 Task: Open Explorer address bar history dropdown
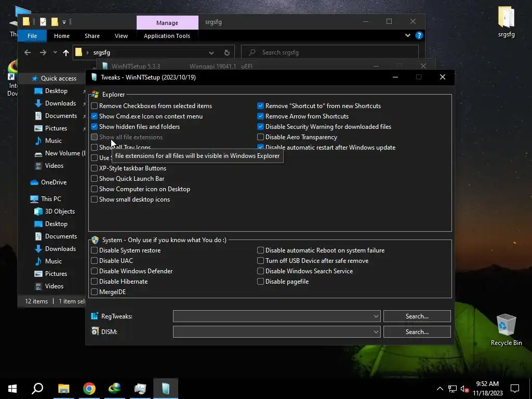211,52
